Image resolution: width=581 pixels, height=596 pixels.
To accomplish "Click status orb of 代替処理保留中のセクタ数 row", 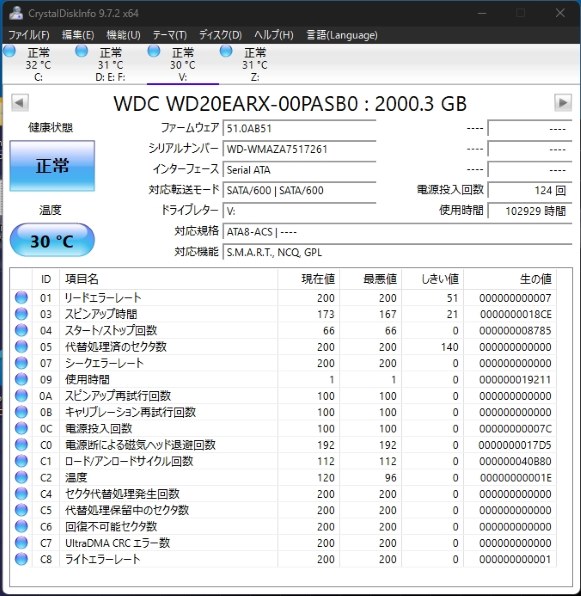I will (21, 510).
